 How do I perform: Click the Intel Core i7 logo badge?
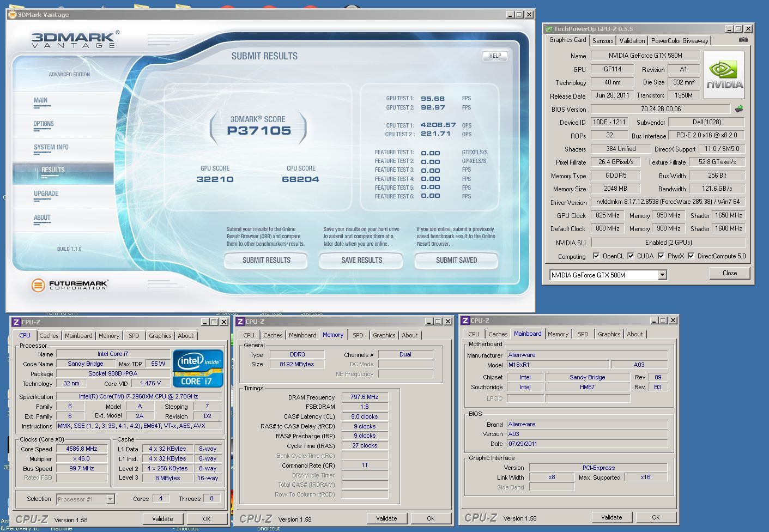coord(198,368)
